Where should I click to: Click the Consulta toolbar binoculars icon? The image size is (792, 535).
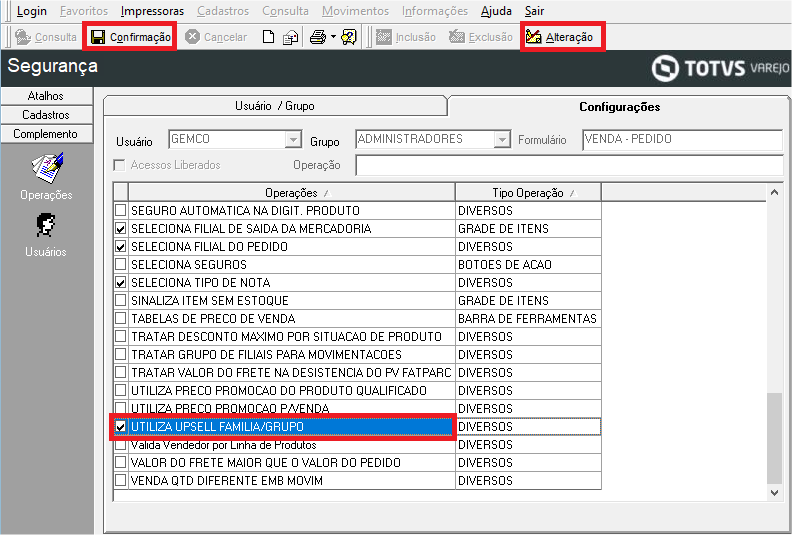tap(23, 37)
